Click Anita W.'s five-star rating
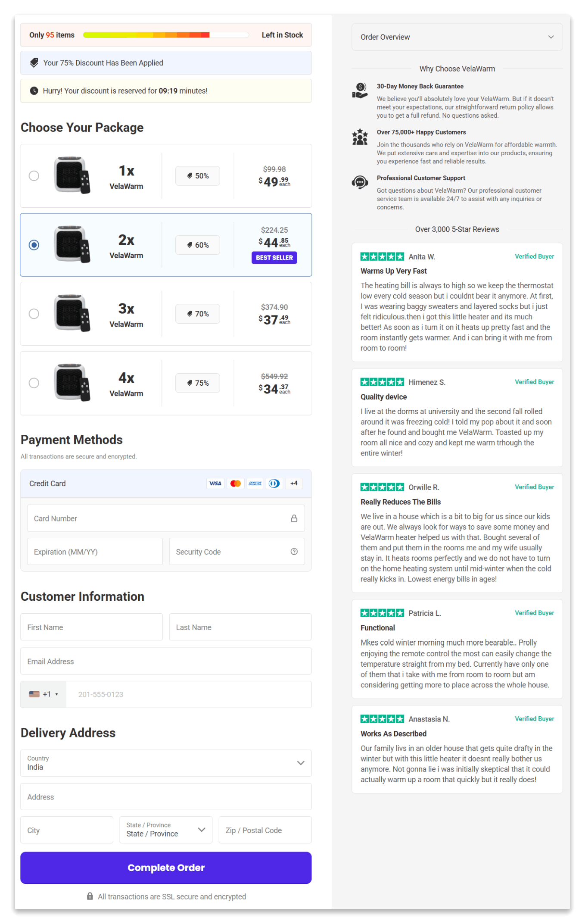Viewport: 585px width, 924px height. [383, 257]
